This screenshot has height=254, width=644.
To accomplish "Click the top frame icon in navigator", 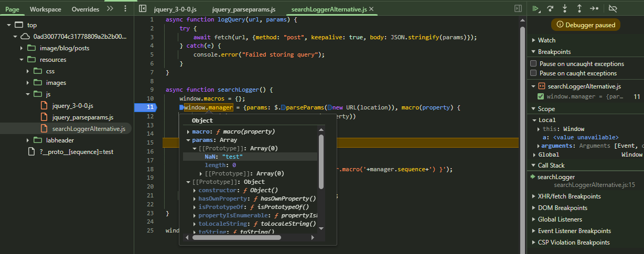I will pos(19,25).
